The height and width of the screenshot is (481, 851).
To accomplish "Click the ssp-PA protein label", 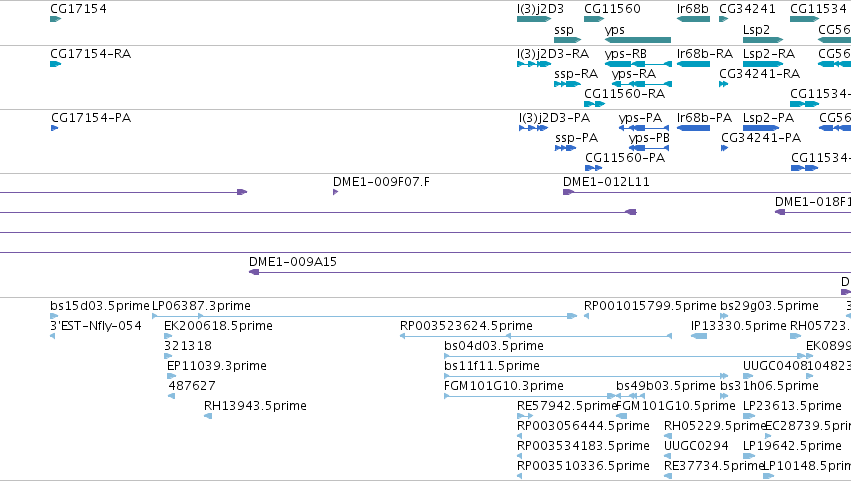I will 576,138.
